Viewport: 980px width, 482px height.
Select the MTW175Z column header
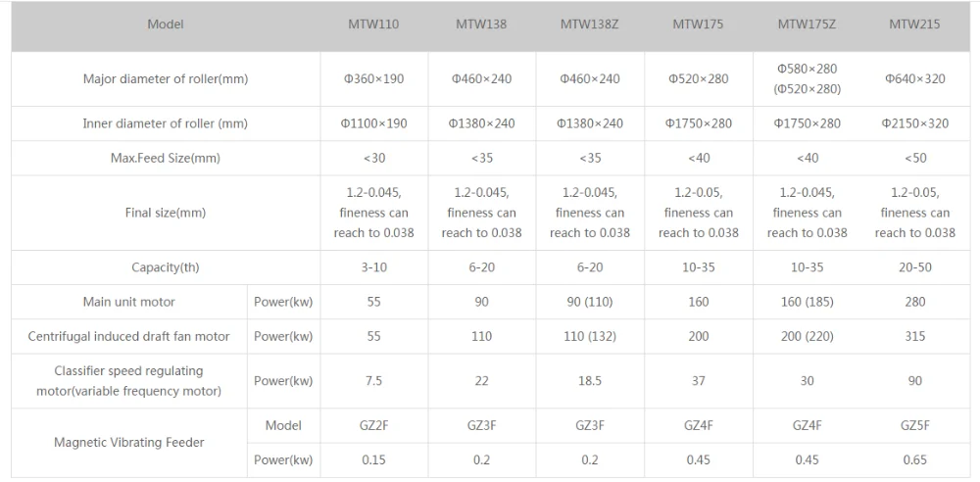(807, 24)
